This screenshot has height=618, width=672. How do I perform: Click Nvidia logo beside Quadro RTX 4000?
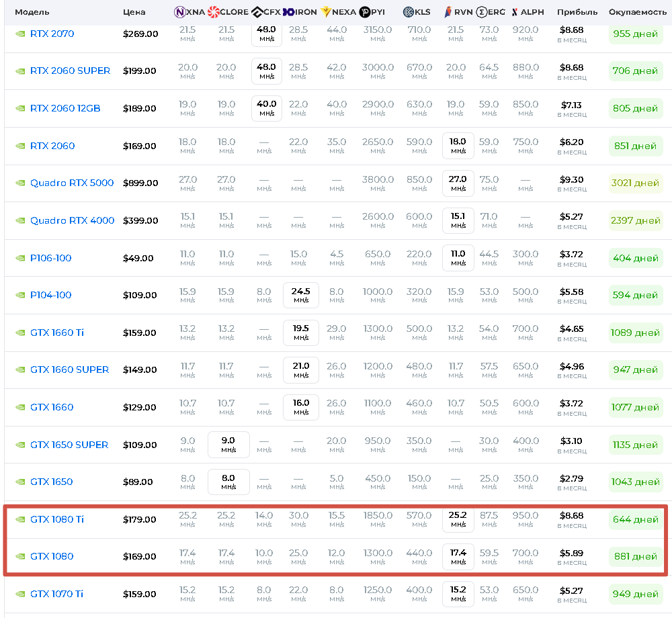20,220
